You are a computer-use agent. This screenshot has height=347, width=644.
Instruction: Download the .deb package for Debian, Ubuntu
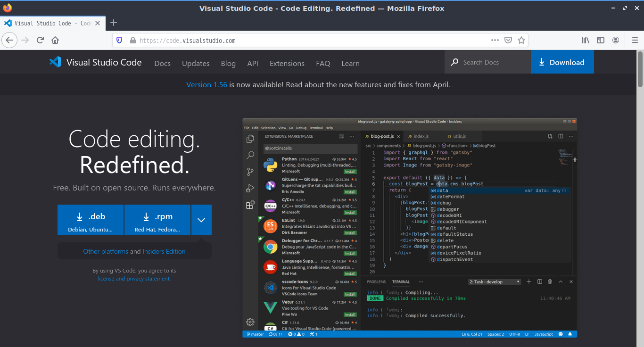(x=91, y=220)
